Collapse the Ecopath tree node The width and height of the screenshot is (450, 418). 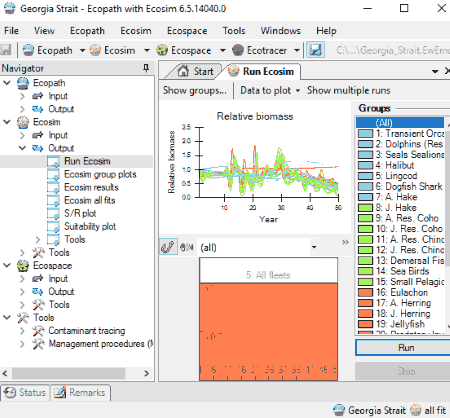coord(7,83)
